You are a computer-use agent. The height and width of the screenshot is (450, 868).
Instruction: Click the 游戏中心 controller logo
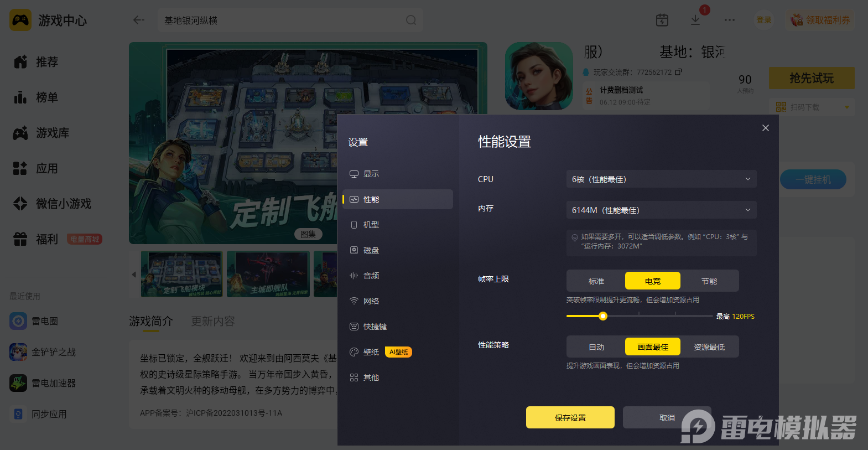(20, 20)
